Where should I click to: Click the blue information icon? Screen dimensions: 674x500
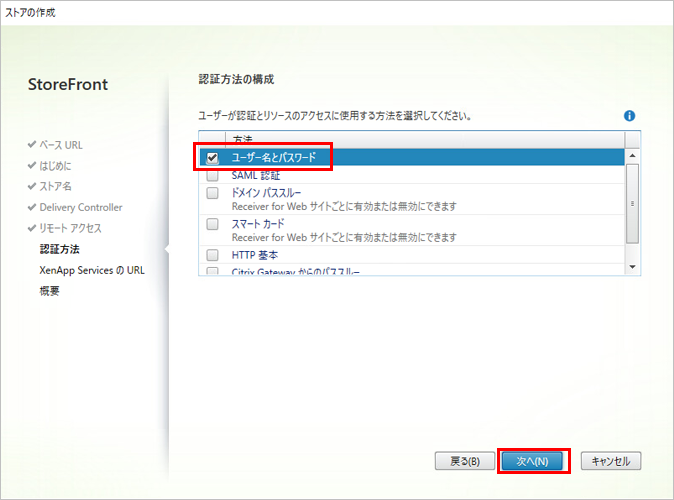click(x=630, y=116)
